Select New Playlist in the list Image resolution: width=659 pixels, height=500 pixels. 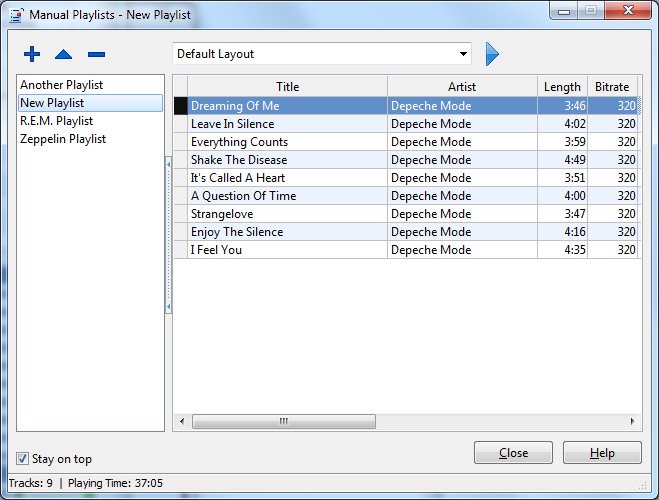[90, 103]
